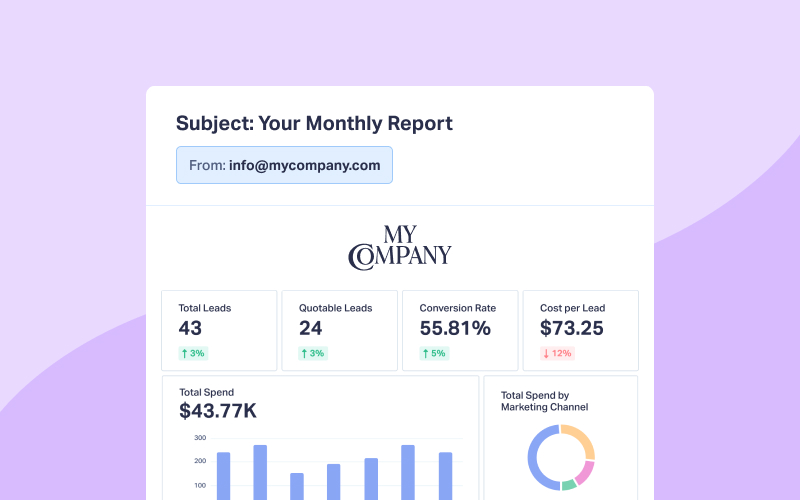Click the shortest bar in Total Spend chart

pos(297,486)
